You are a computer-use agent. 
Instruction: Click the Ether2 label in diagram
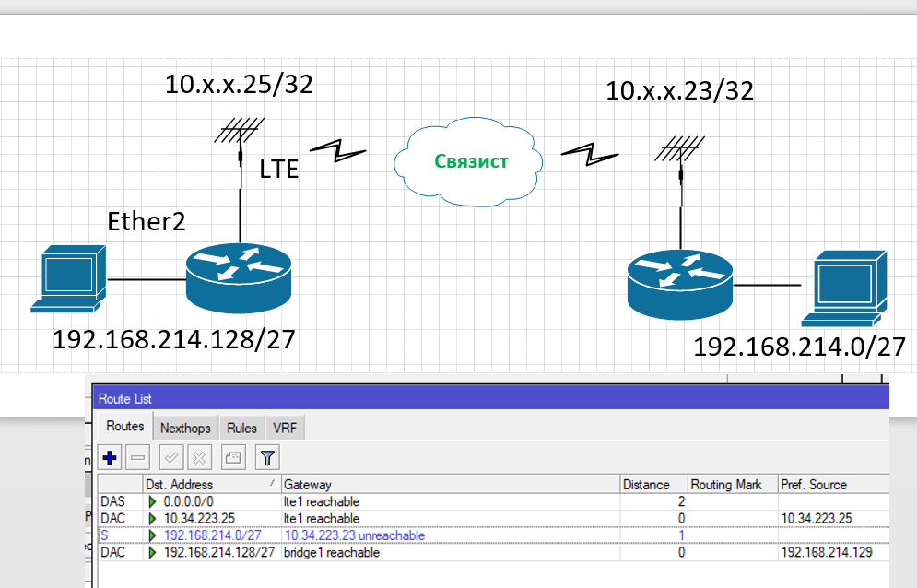click(x=147, y=222)
